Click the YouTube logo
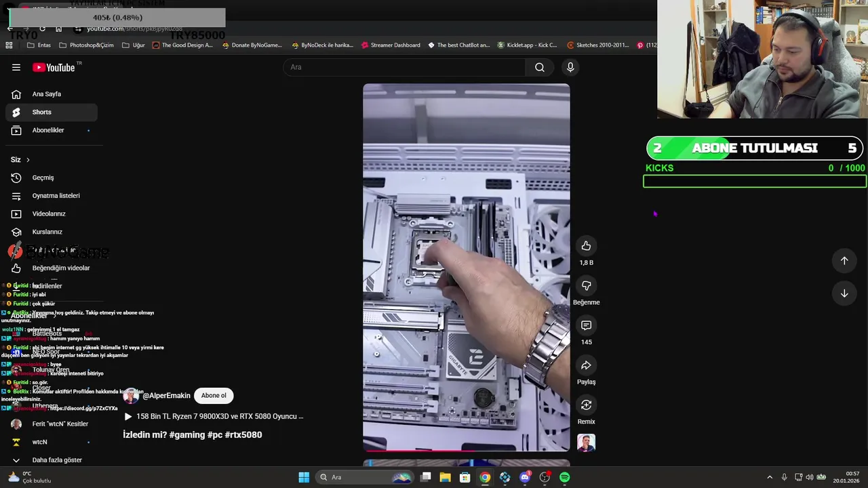 tap(54, 67)
